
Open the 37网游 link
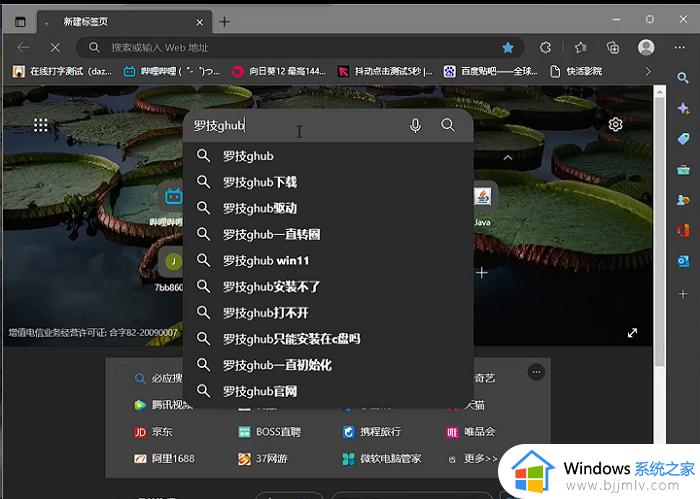click(262, 458)
